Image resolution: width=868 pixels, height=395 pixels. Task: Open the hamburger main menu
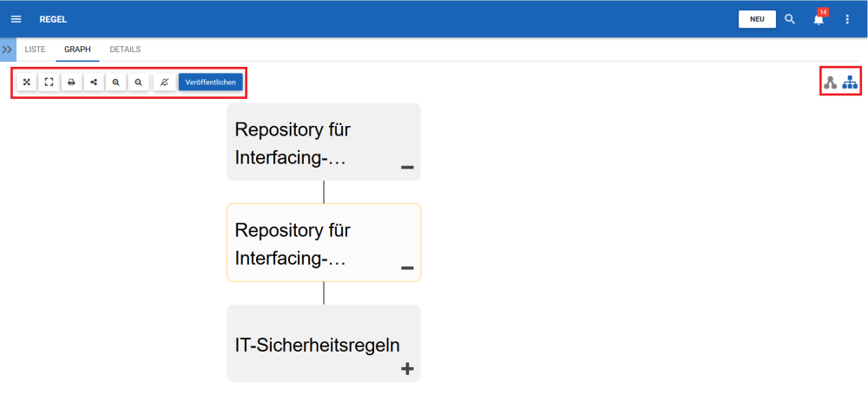point(16,19)
